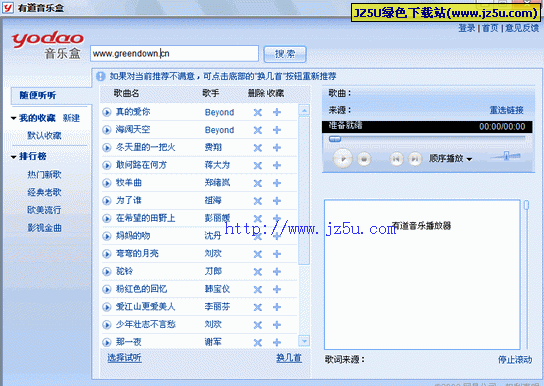Click artist name 刀郎
The height and width of the screenshot is (386, 544).
coord(213,271)
